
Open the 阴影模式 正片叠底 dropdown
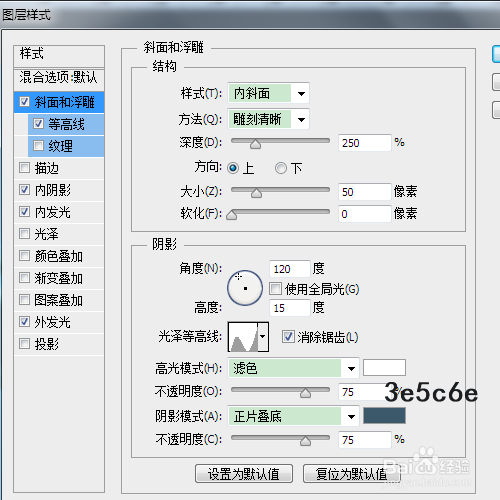[x=293, y=416]
